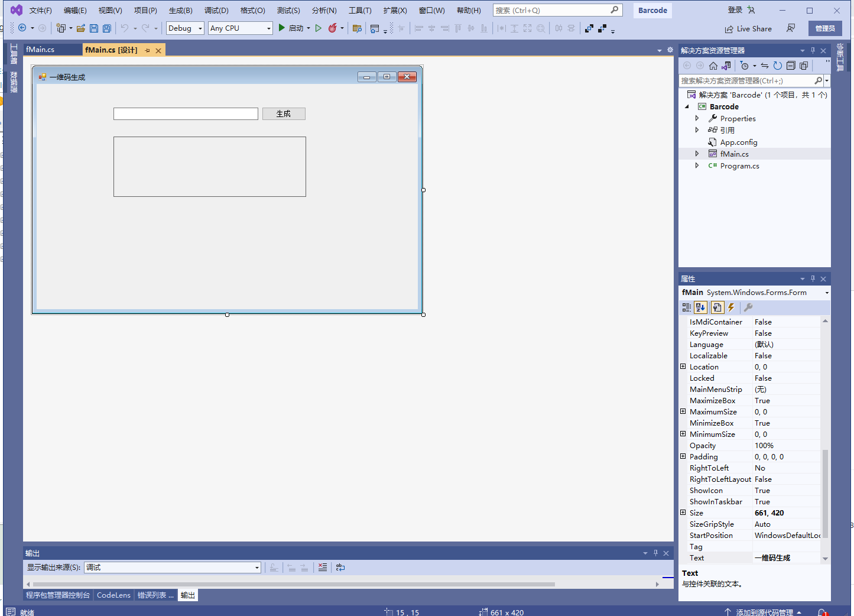Image resolution: width=854 pixels, height=616 pixels.
Task: Collapse all nodes in Solution Explorer
Action: [791, 66]
